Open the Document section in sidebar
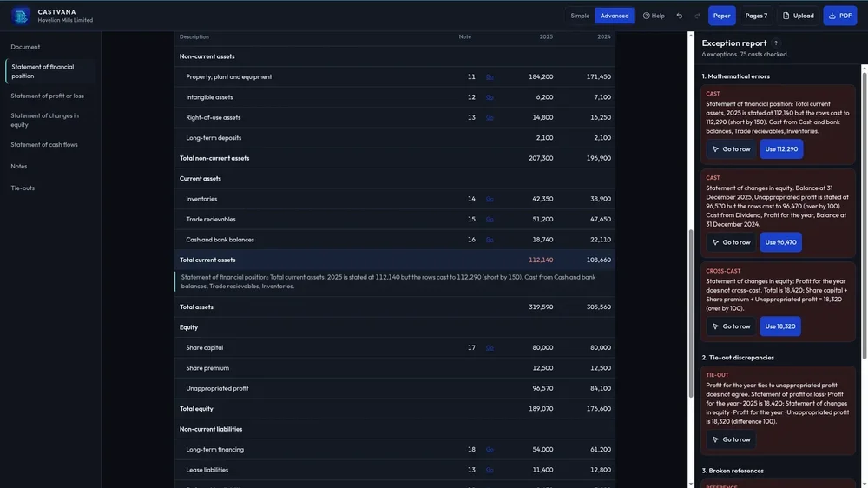The width and height of the screenshot is (868, 488). 25,47
